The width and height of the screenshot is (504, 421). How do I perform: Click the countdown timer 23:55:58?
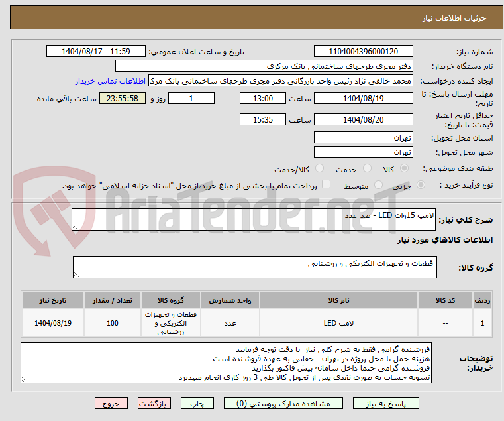[123, 99]
